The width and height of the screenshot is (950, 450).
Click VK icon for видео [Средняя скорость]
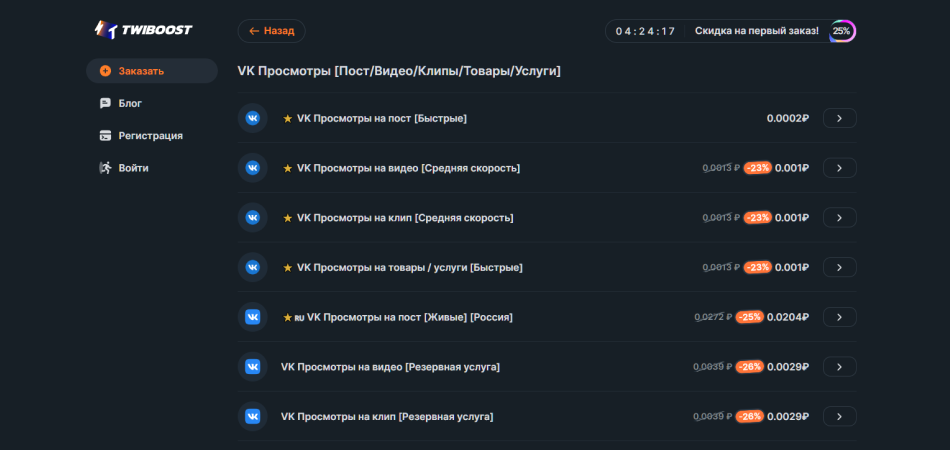[253, 168]
